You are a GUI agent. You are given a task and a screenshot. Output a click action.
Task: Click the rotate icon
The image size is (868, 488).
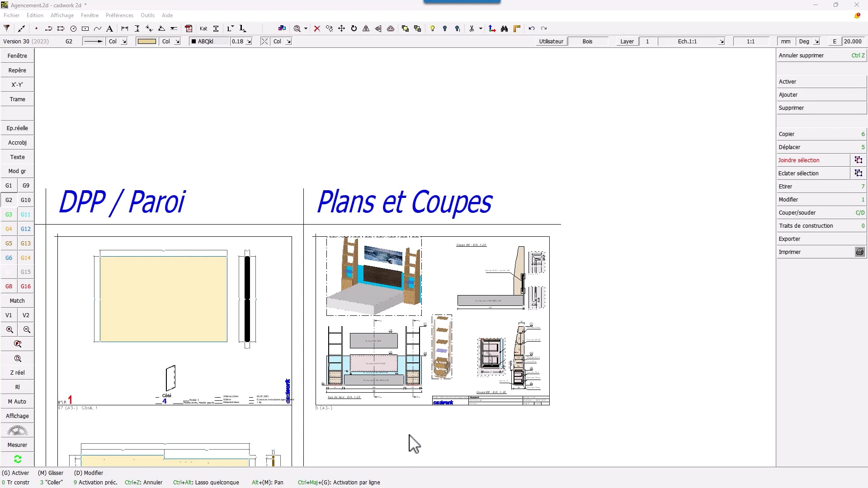(x=354, y=28)
